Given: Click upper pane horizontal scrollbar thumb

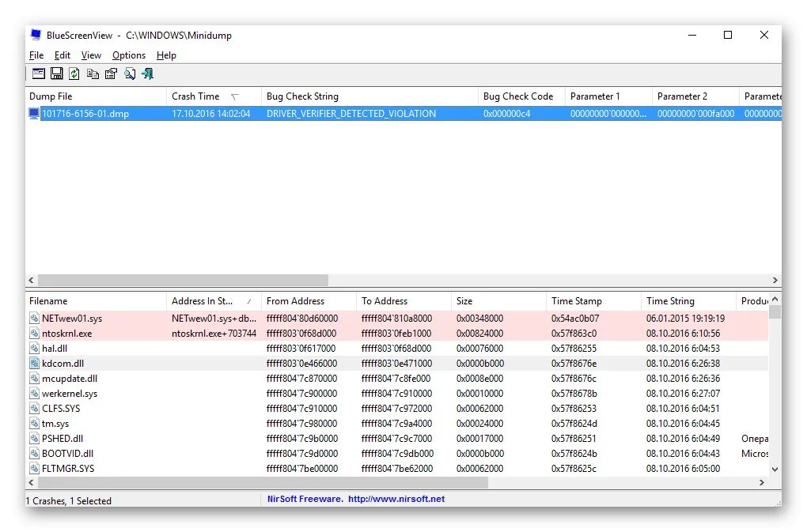Looking at the screenshot, I should pyautogui.click(x=183, y=280).
